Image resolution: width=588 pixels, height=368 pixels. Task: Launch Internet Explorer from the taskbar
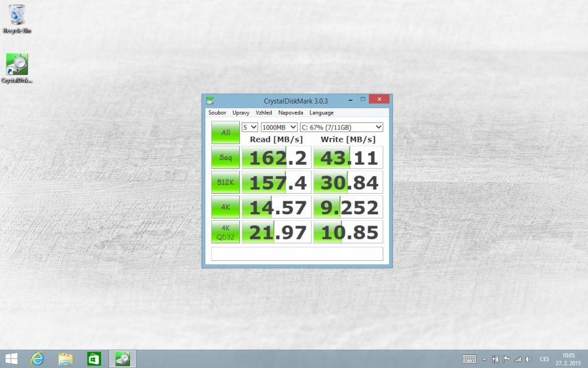(38, 359)
